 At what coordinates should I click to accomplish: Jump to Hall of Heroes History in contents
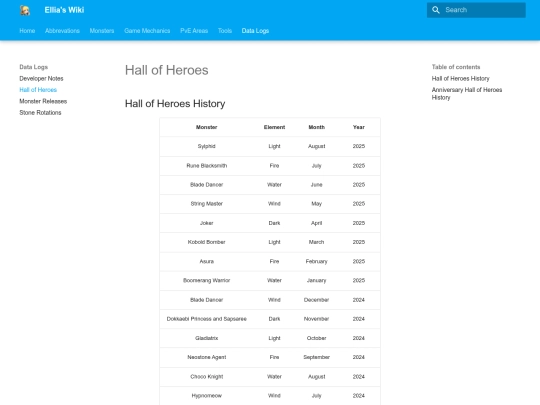(x=460, y=79)
